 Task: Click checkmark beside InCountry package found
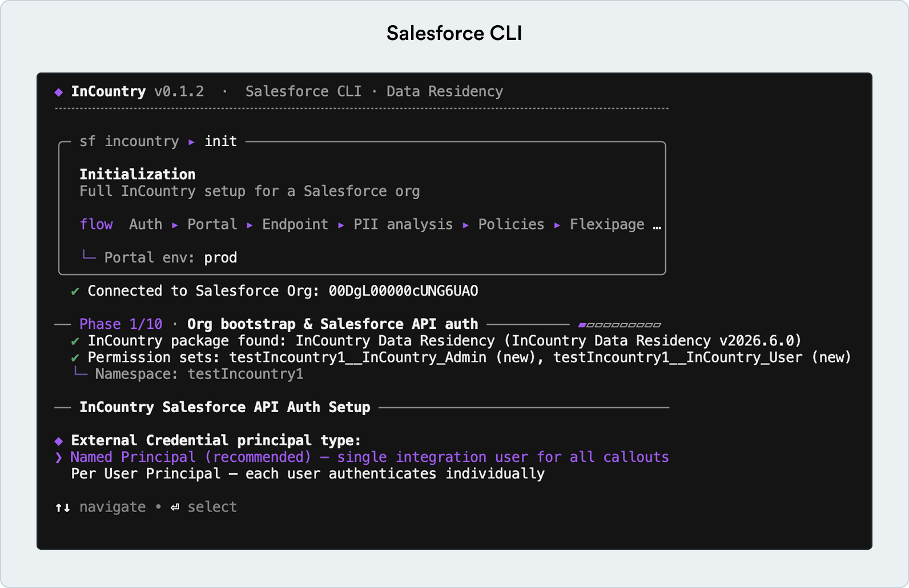[x=75, y=341]
